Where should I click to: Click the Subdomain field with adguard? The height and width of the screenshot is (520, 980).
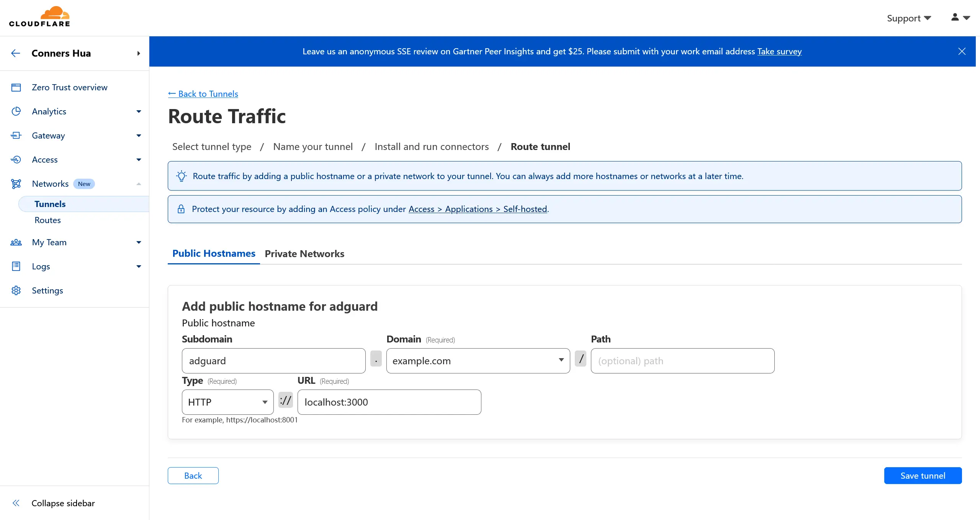coord(273,361)
